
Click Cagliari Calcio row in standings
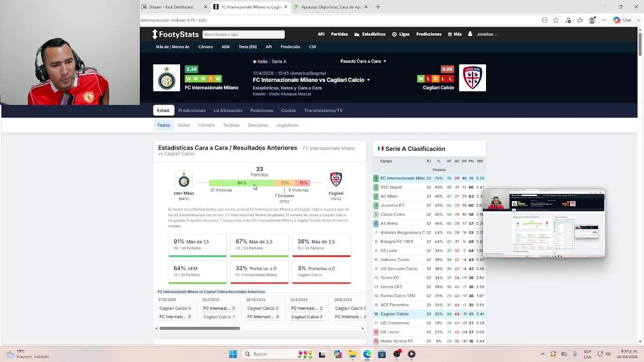429,314
